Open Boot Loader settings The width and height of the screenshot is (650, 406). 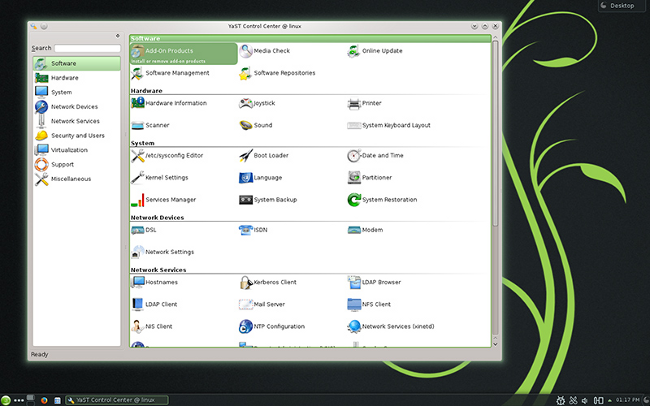[264, 156]
